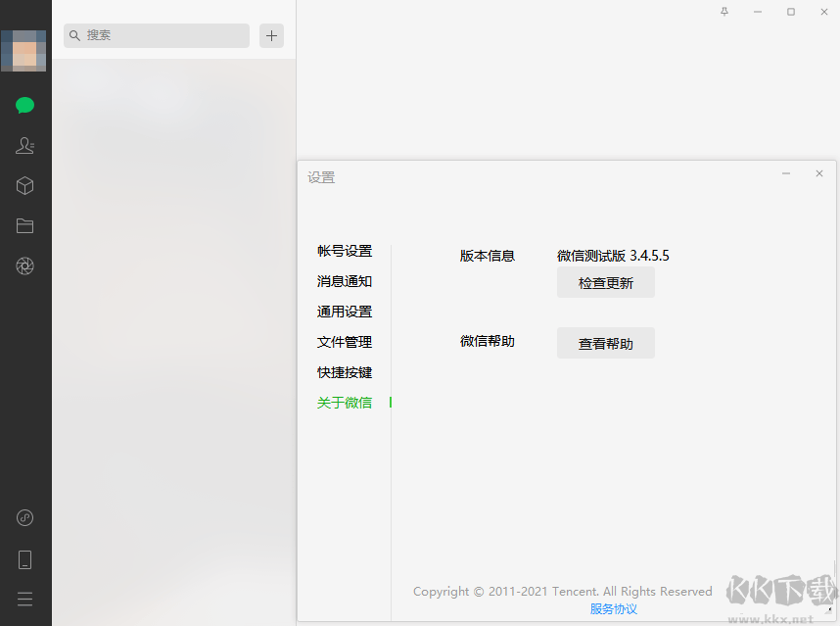Click the mobile phone icon in the sidebar
Screen dimensions: 840x626
(x=24, y=558)
